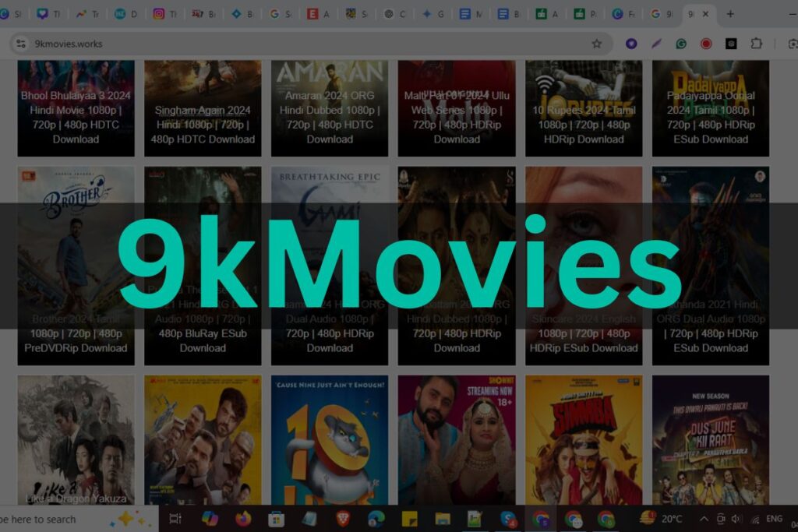Switch to the green sheet tab labeled P
Viewport: 798px width, 532px height.
584,14
